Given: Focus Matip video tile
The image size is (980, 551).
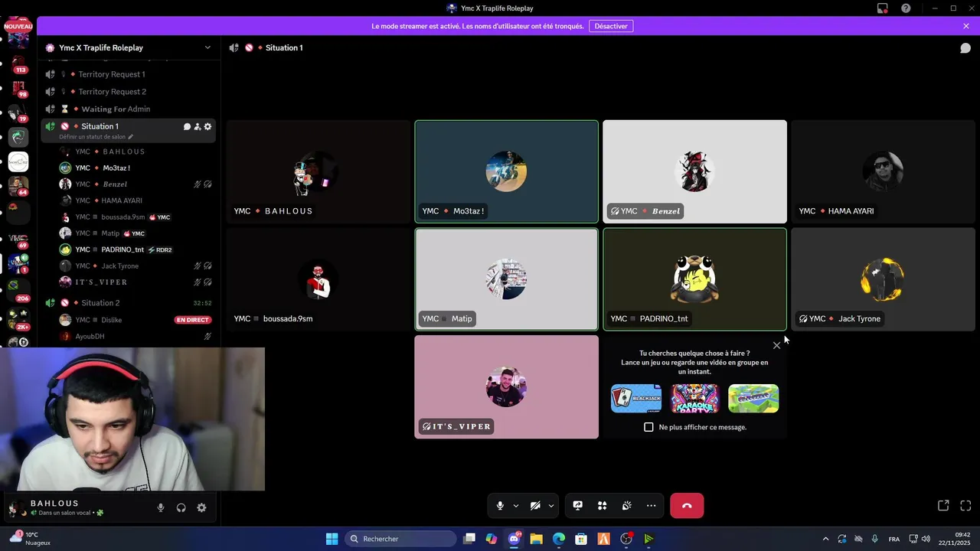Looking at the screenshot, I should [x=506, y=279].
